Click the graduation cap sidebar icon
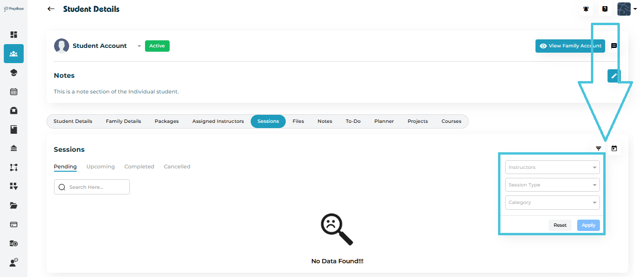Image resolution: width=644 pixels, height=277 pixels. [x=14, y=73]
